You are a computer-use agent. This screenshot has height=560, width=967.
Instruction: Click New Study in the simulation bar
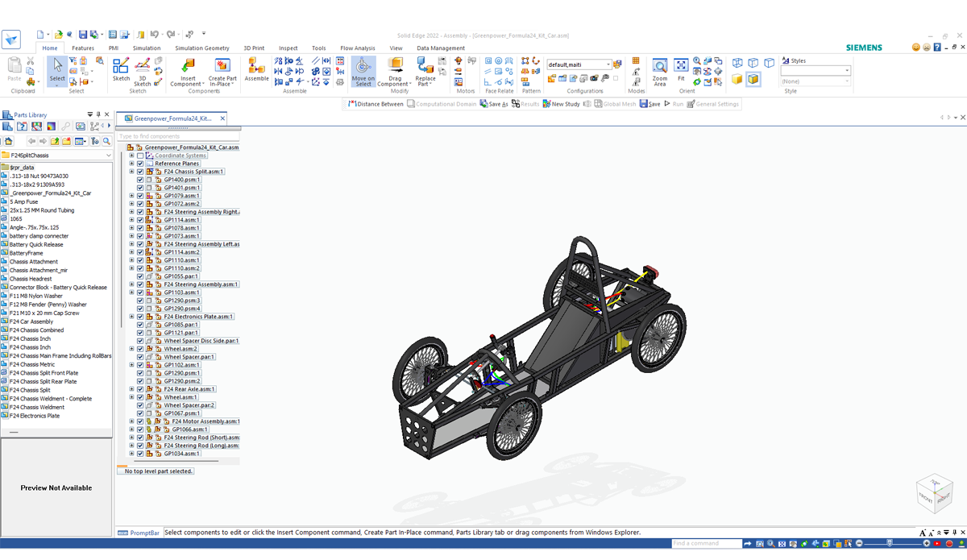[x=562, y=104]
